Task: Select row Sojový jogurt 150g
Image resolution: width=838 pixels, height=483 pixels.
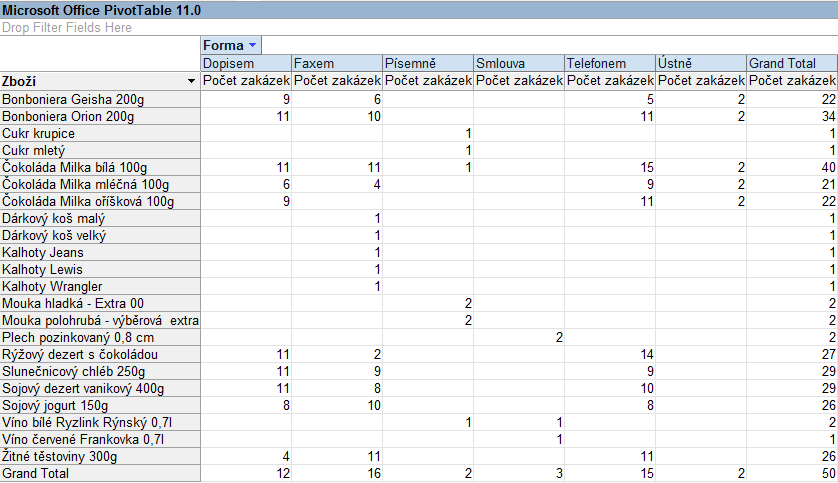Action: [x=100, y=406]
